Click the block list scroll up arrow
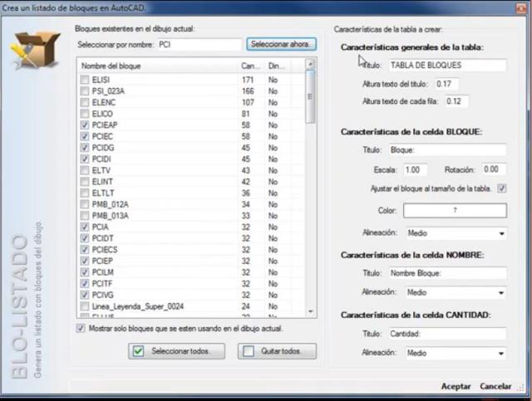 (x=310, y=64)
